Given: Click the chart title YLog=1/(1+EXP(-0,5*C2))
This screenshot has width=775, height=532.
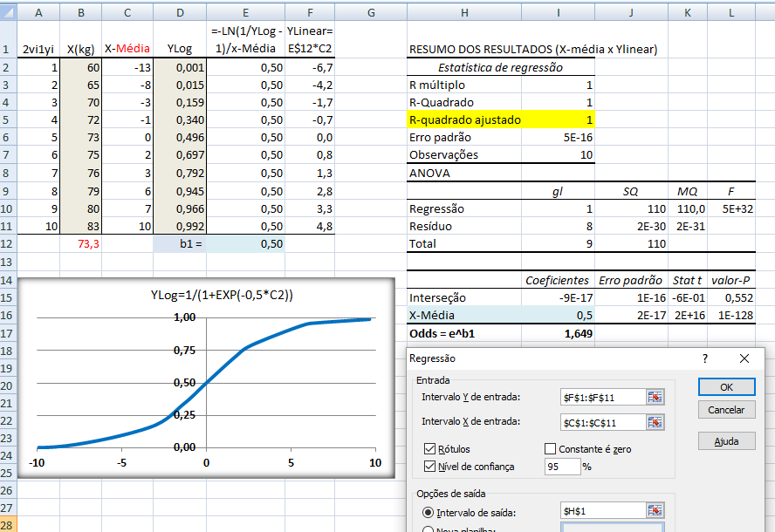Looking at the screenshot, I should [222, 295].
